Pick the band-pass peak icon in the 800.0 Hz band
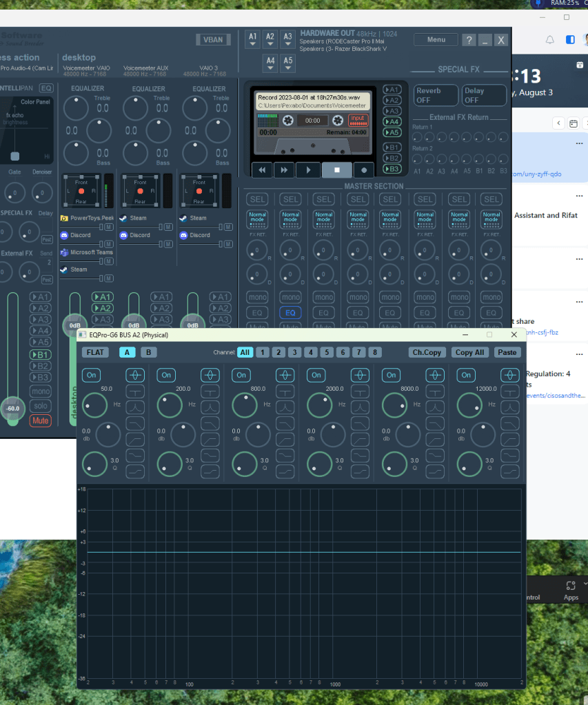 tap(285, 407)
